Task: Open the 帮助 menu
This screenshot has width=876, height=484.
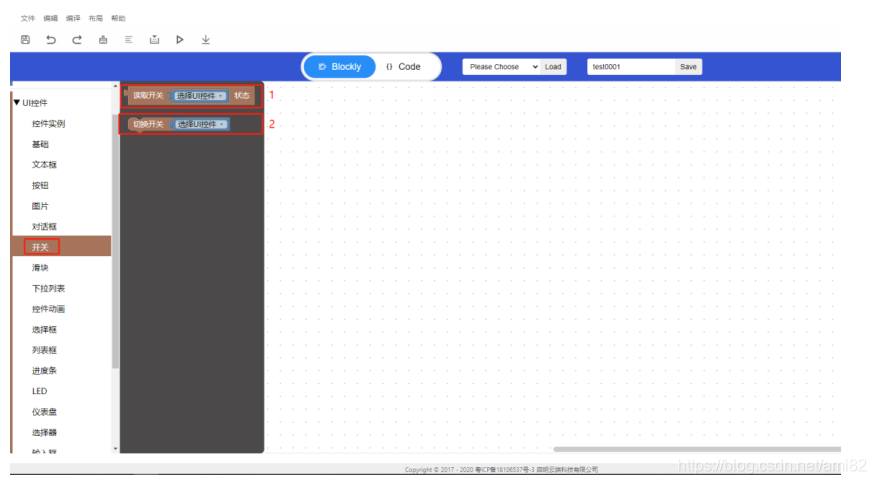Action: point(118,18)
